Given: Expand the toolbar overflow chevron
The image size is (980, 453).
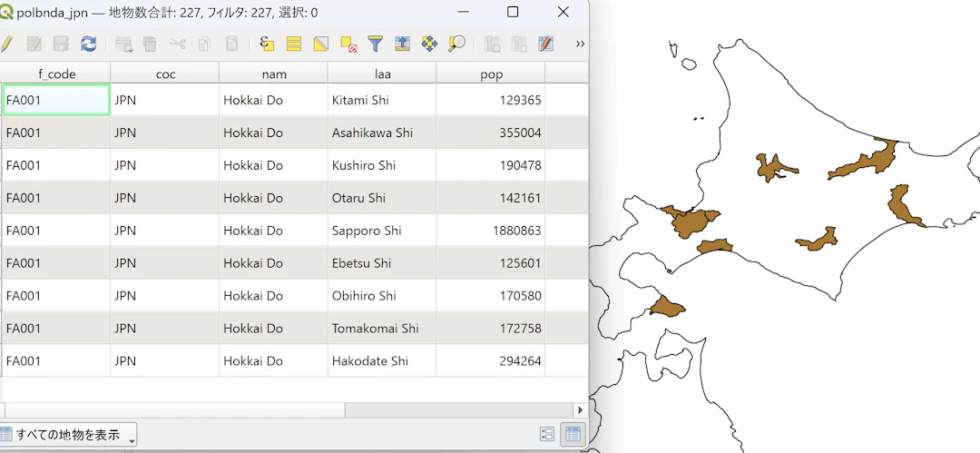Looking at the screenshot, I should pyautogui.click(x=580, y=44).
